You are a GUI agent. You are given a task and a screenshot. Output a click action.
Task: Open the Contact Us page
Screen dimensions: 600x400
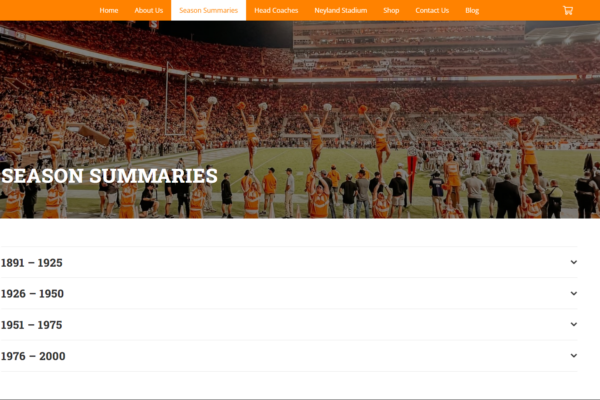(432, 10)
